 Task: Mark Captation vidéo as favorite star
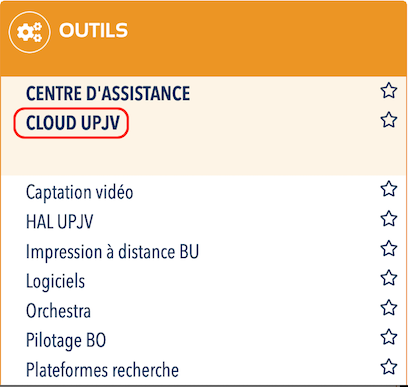389,189
